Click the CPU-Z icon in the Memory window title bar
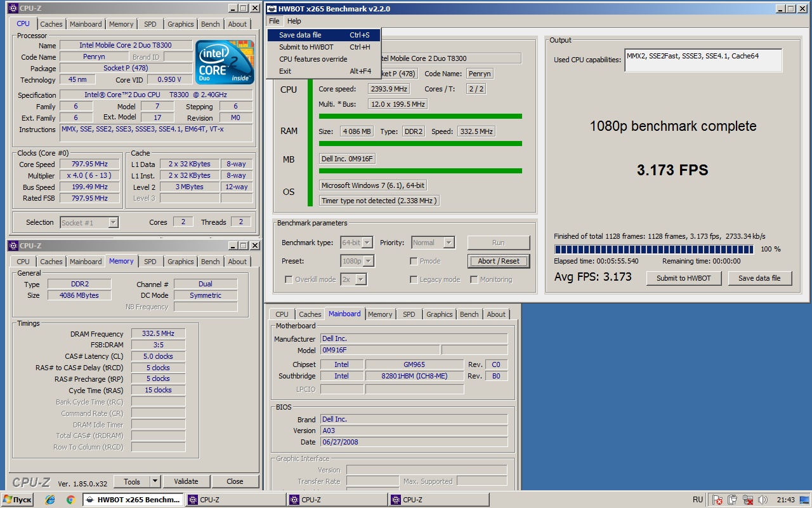This screenshot has width=812, height=508. click(13, 246)
